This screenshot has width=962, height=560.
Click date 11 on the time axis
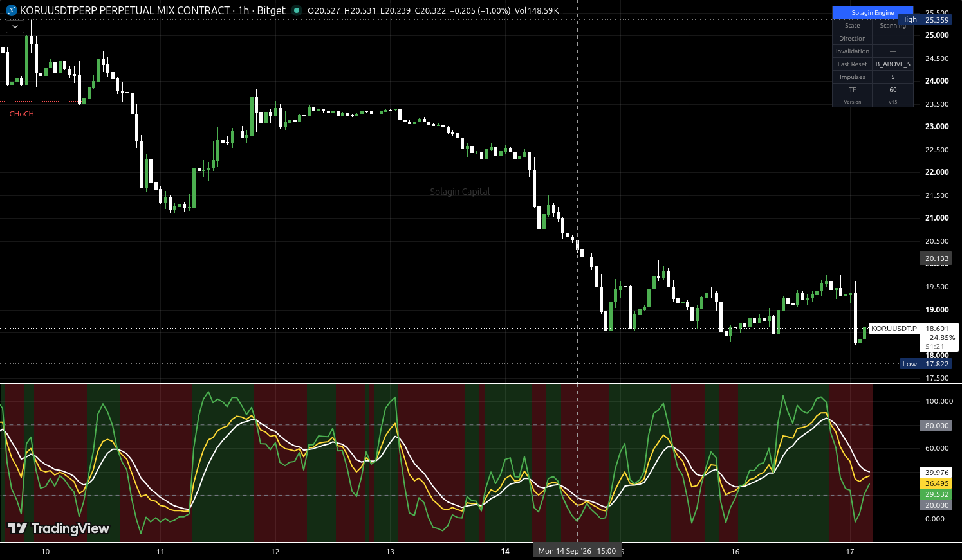pos(160,552)
